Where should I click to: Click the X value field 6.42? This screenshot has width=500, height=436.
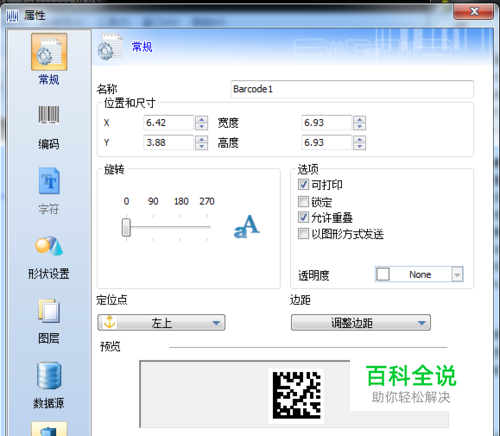point(168,123)
